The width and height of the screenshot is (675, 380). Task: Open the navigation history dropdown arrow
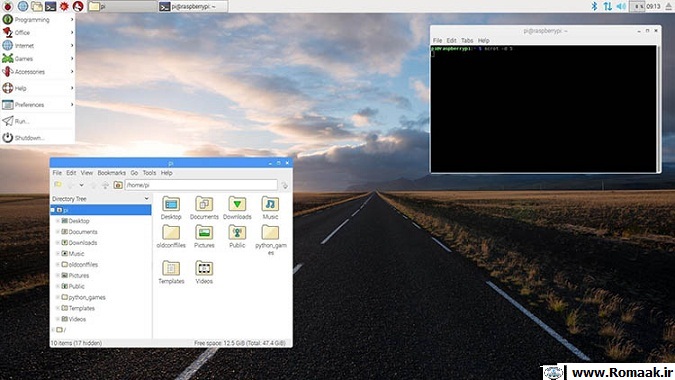[x=81, y=185]
